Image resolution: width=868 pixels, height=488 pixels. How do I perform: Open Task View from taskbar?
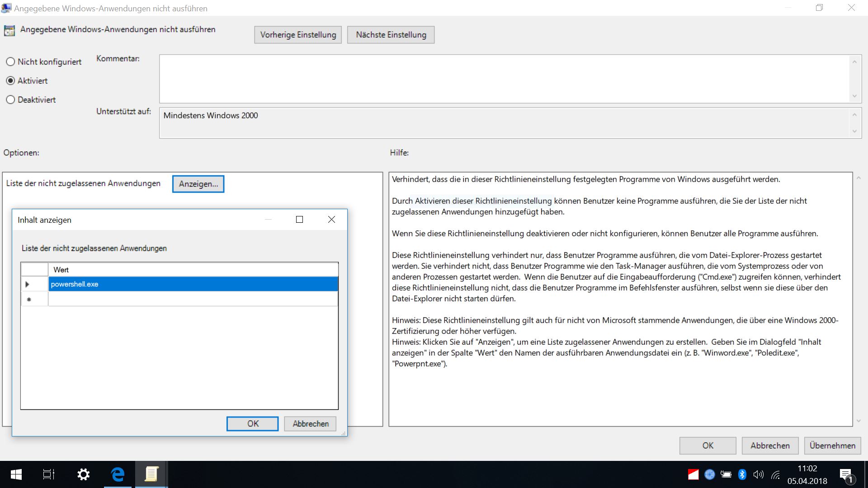click(x=49, y=474)
